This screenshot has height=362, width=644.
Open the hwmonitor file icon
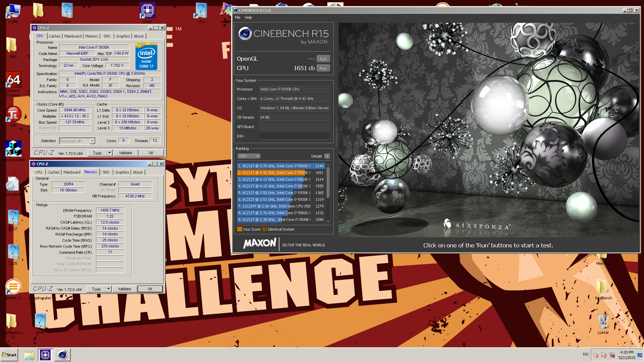(13, 186)
